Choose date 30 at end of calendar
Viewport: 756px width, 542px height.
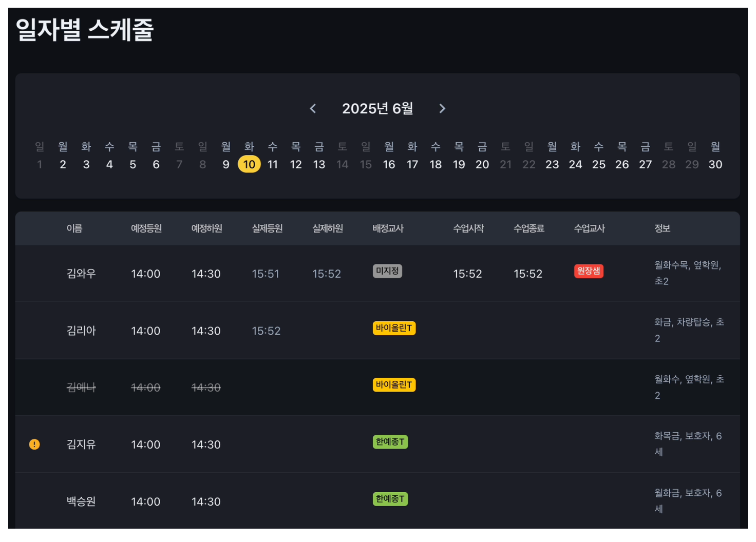[715, 164]
